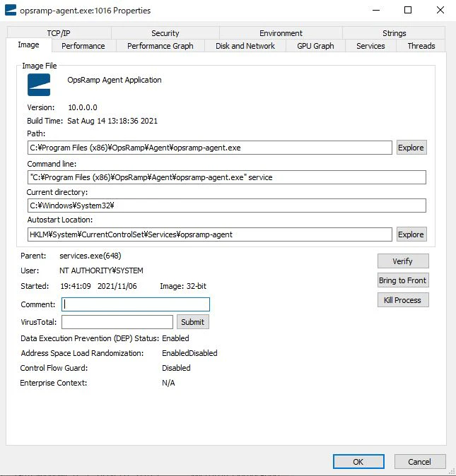This screenshot has height=476, width=456.
Task: Open the Security tab
Action: [165, 33]
